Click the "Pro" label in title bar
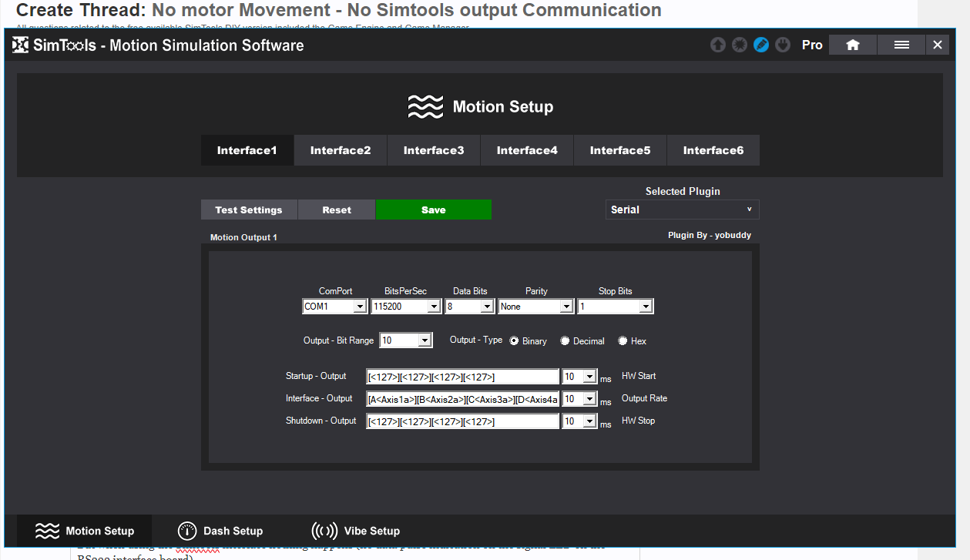Viewport: 970px width, 560px height. [812, 45]
